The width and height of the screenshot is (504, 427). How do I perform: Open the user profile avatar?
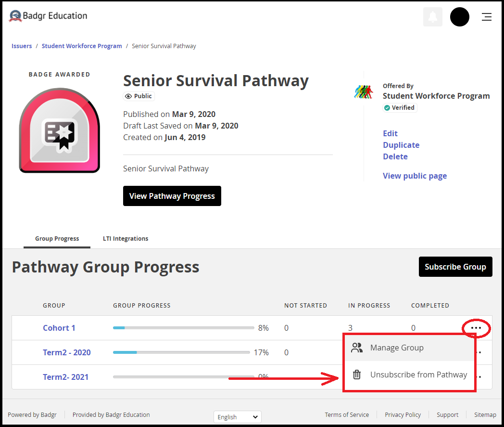tap(459, 17)
